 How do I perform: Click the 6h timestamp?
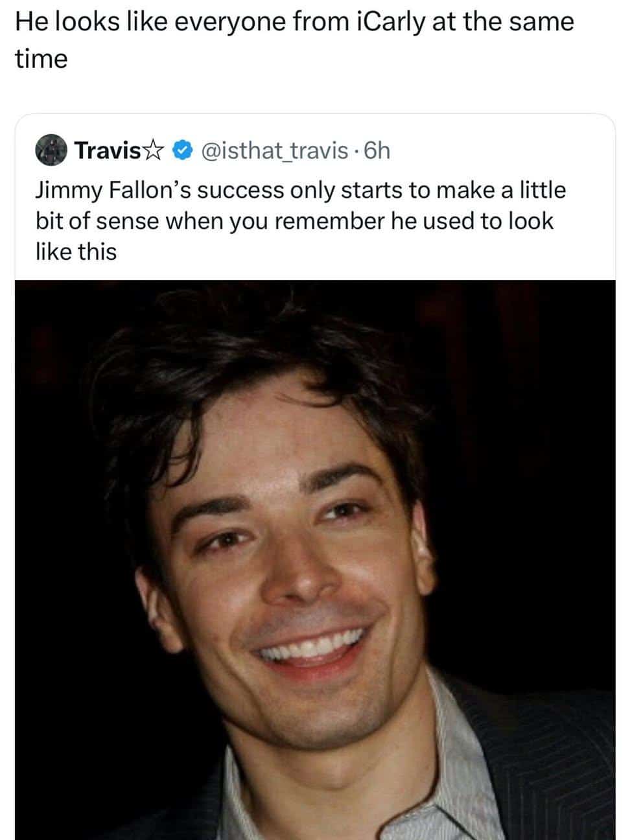(378, 150)
